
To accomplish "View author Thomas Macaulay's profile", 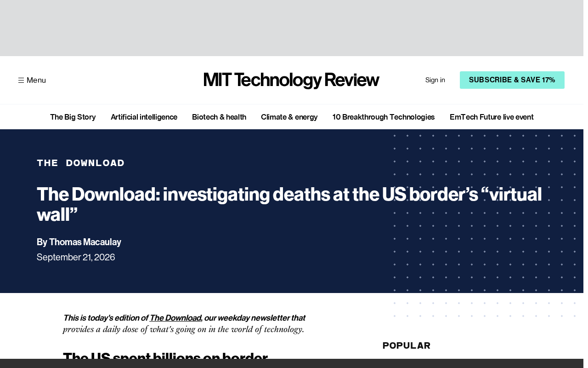I will point(85,242).
